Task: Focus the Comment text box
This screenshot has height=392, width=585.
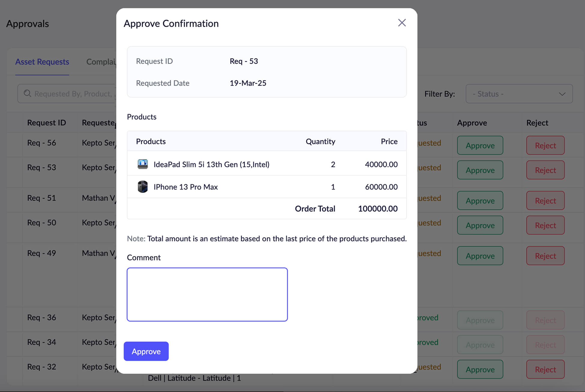Action: [x=207, y=294]
